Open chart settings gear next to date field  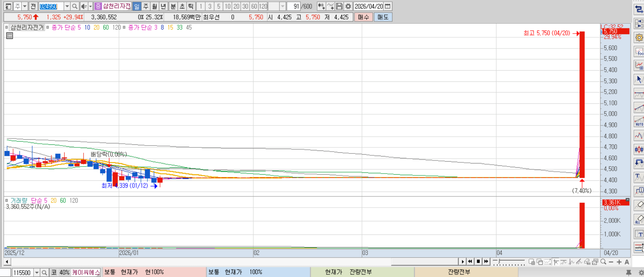click(x=348, y=6)
